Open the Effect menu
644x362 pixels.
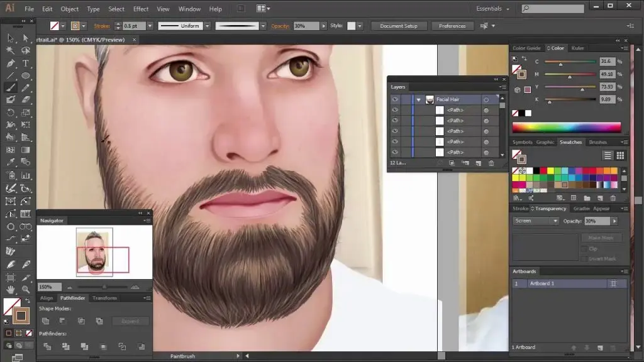tap(141, 9)
